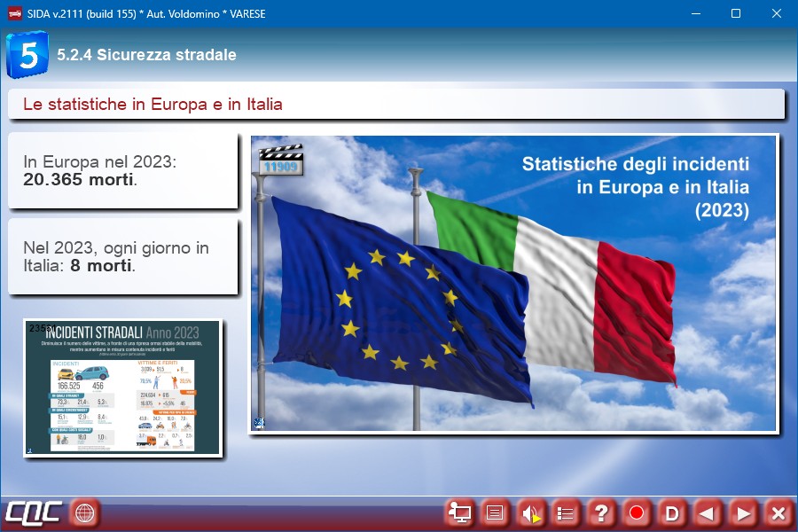Close the lesson with red X button
Viewport: 798px width, 532px height.
click(x=778, y=512)
